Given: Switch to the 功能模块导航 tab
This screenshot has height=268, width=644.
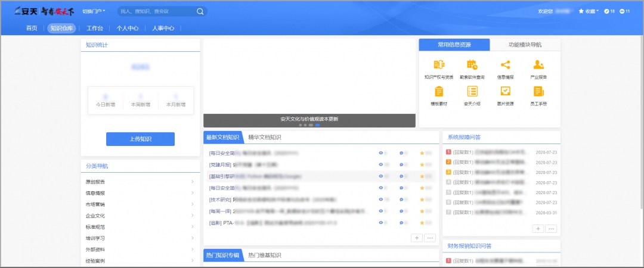Looking at the screenshot, I should [525, 45].
